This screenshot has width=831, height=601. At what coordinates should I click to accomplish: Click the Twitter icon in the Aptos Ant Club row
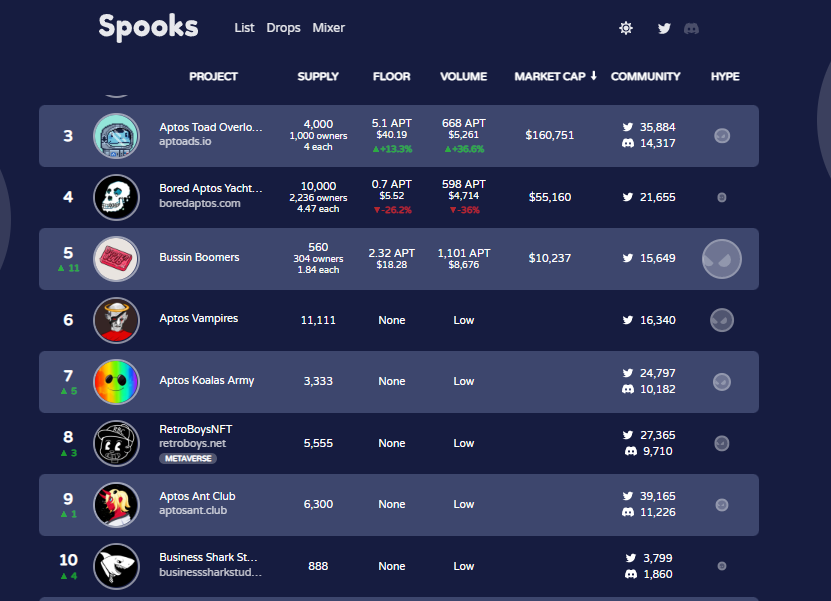[x=629, y=496]
